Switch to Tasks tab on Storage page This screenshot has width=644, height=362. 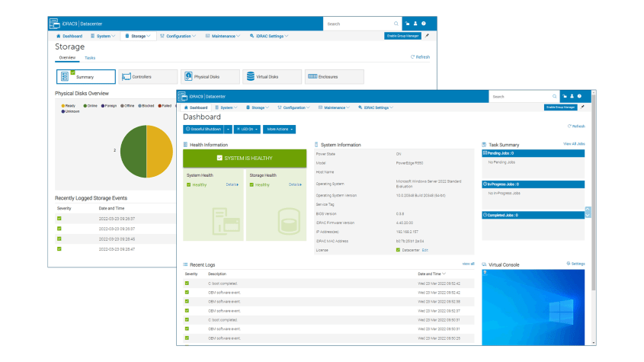tap(90, 58)
